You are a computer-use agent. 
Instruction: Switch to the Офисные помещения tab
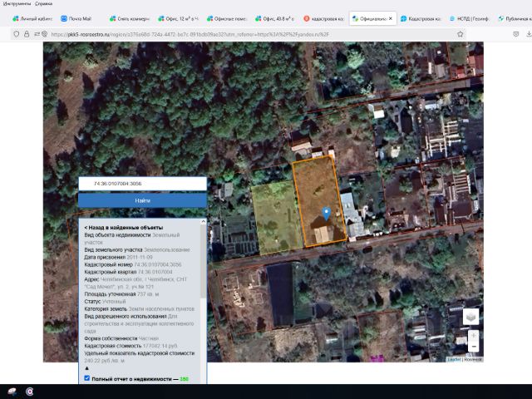[227, 18]
